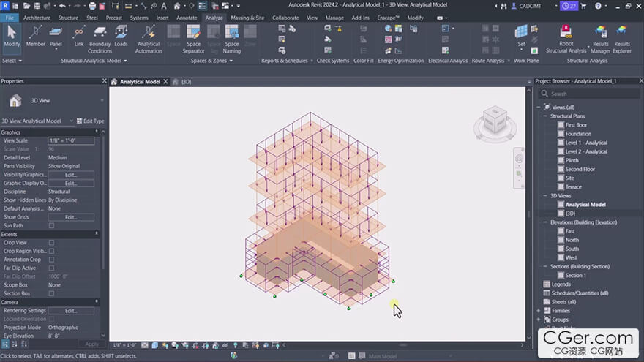Open Robot Structural Analysis

click(566, 39)
